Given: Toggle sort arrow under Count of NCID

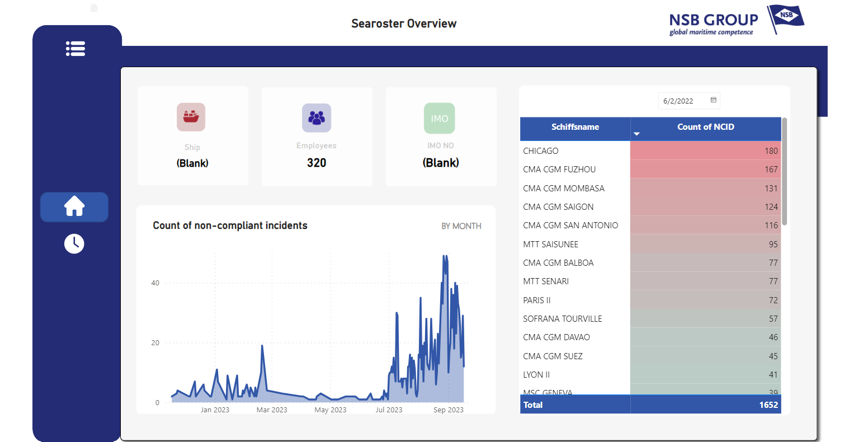Looking at the screenshot, I should coord(636,134).
